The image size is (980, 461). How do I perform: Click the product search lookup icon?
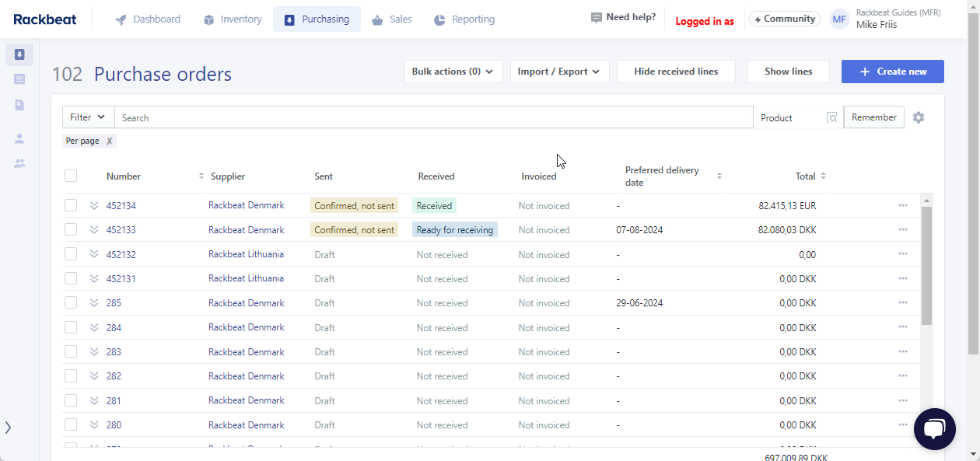click(x=832, y=118)
